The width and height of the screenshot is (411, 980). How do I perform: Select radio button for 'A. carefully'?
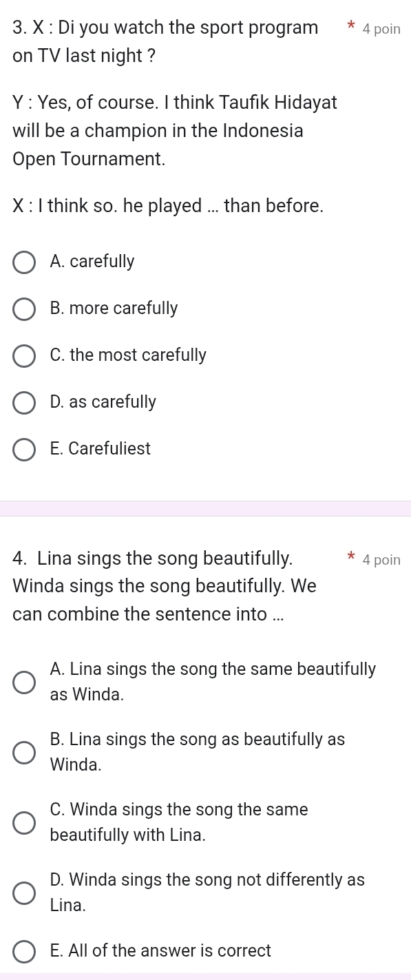(25, 262)
